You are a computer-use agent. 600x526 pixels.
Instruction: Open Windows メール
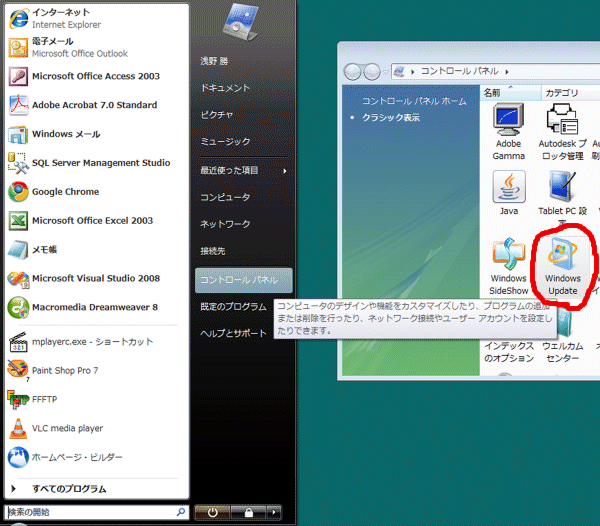tap(97, 134)
